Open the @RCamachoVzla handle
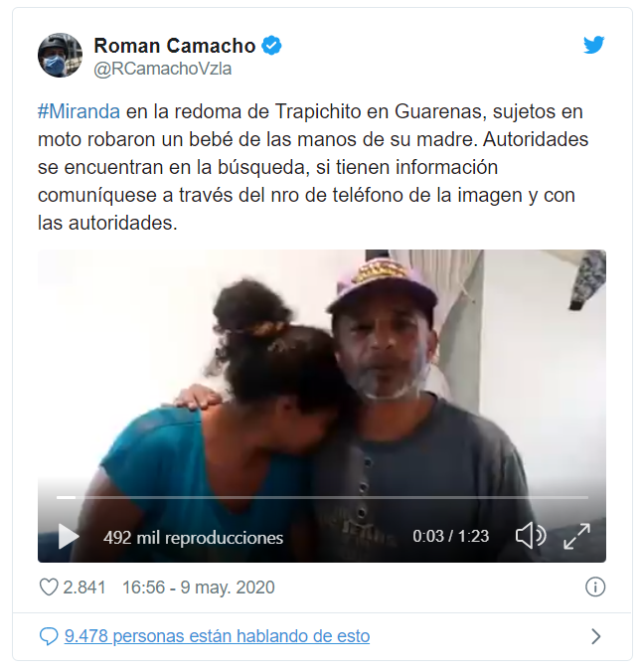The height and width of the screenshot is (672, 641). click(162, 69)
